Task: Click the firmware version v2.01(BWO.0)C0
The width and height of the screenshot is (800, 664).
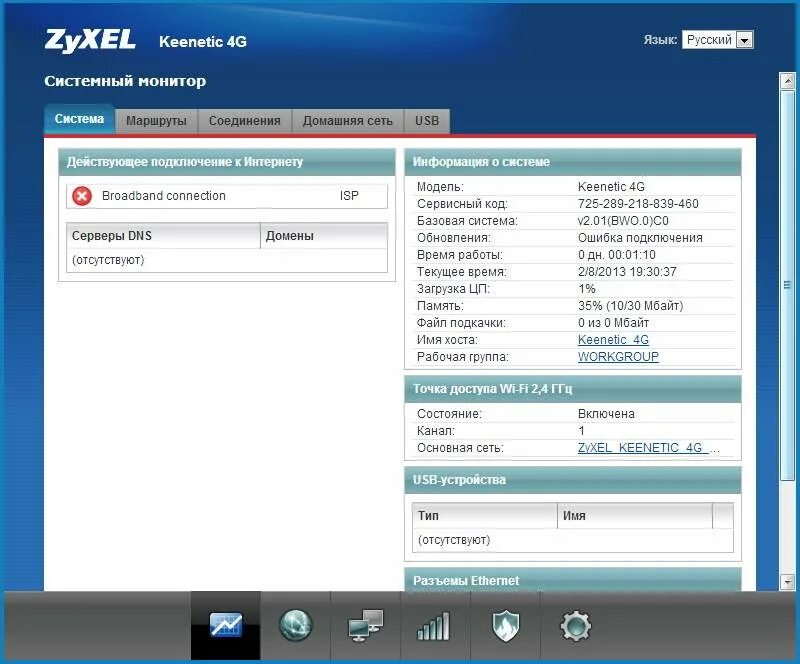Action: click(623, 221)
